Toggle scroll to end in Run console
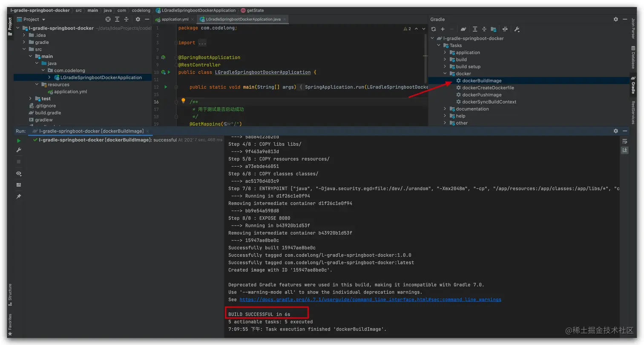This screenshot has height=345, width=644. click(624, 150)
